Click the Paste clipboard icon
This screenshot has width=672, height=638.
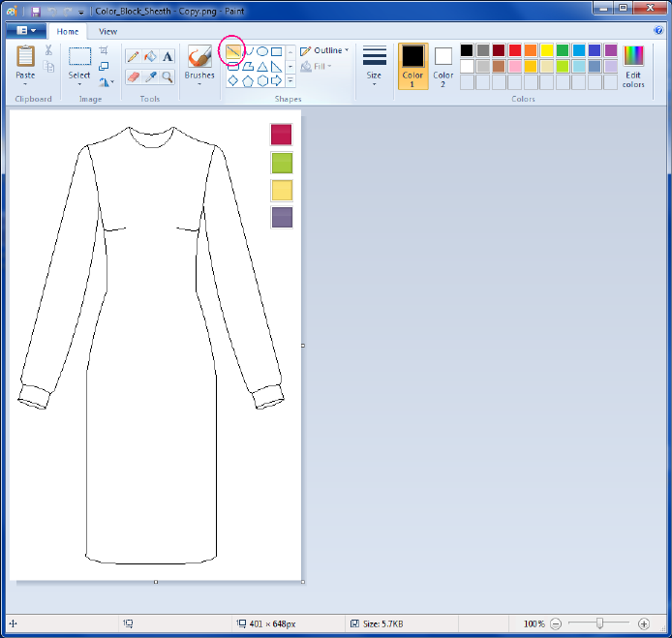click(x=25, y=56)
